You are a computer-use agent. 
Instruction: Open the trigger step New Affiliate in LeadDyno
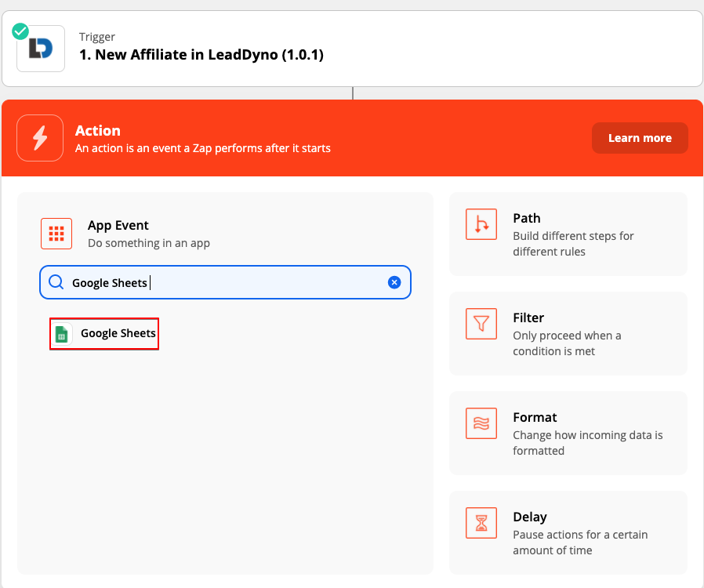click(x=352, y=49)
